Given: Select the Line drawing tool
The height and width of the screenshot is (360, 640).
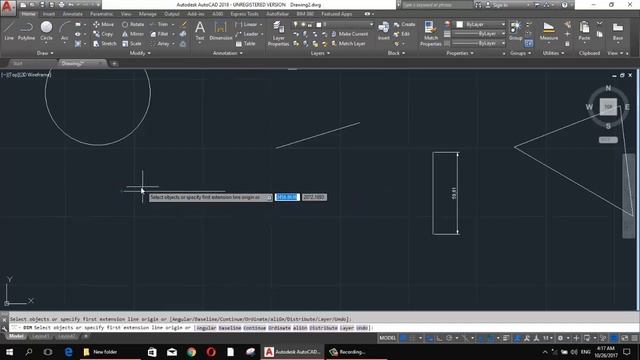Looking at the screenshot, I should click(9, 31).
